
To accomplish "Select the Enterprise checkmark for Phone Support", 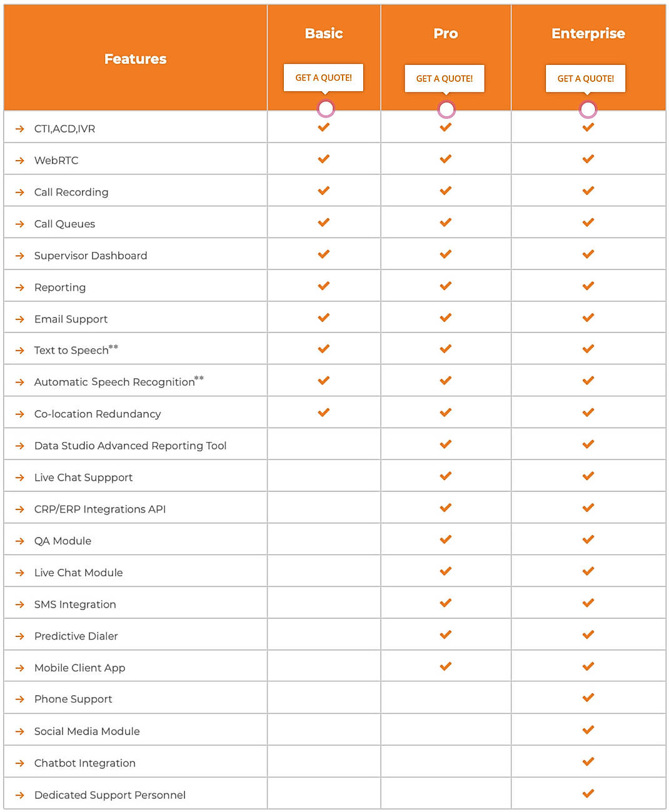I will click(588, 698).
